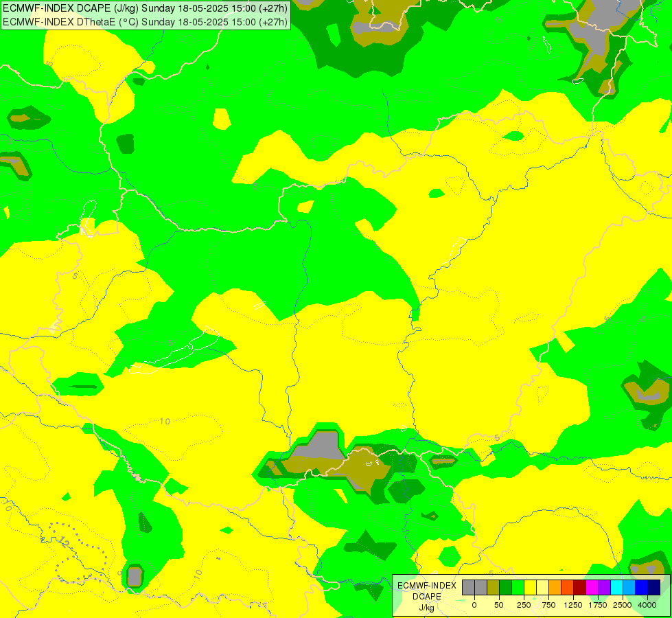The height and width of the screenshot is (618, 672).
Task: Click the legend value 0
Action: click(x=474, y=605)
